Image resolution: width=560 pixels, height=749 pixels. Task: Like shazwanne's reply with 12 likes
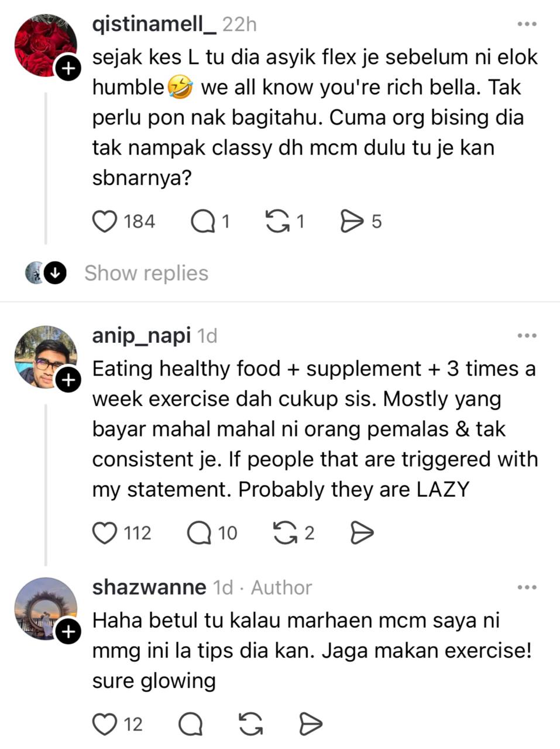[105, 724]
